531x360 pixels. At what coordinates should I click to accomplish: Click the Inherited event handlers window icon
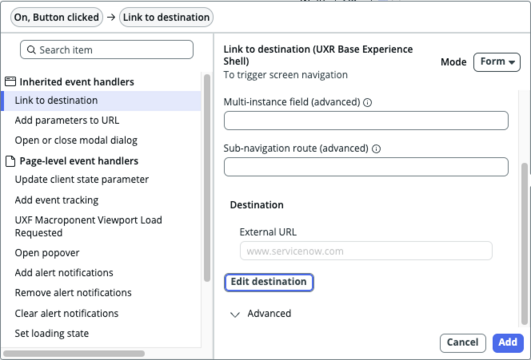click(x=10, y=82)
